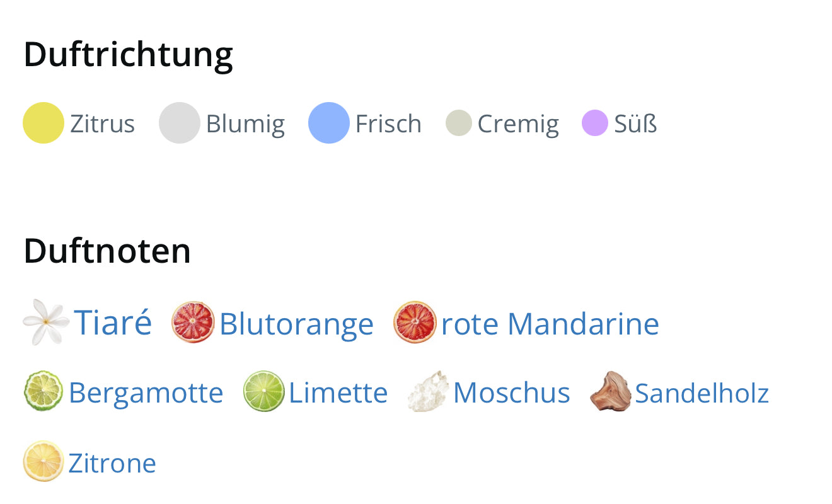Click the Cremig scent direction label
This screenshot has width=832, height=504.
tap(517, 123)
